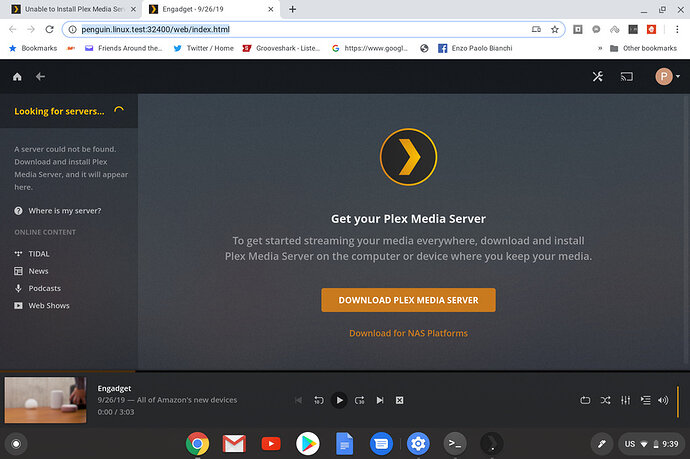The image size is (690, 459).
Task: Open Gmail from the shelf
Action: point(234,444)
